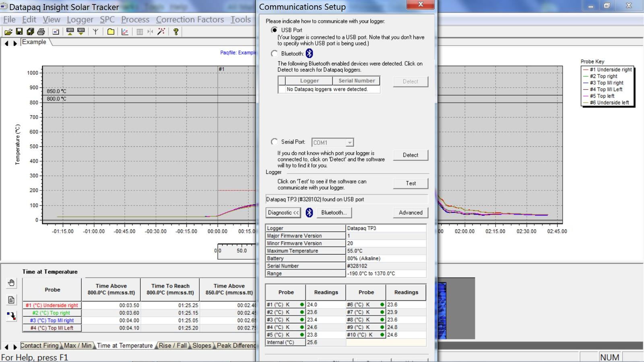Viewport: 644px width, 362px height.
Task: Click the Advanced button
Action: coord(410,213)
